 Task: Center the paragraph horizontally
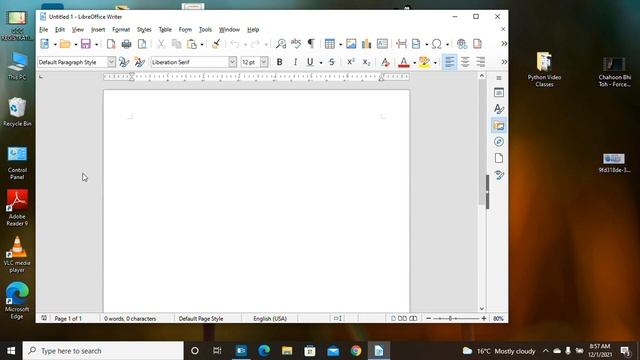(465, 62)
